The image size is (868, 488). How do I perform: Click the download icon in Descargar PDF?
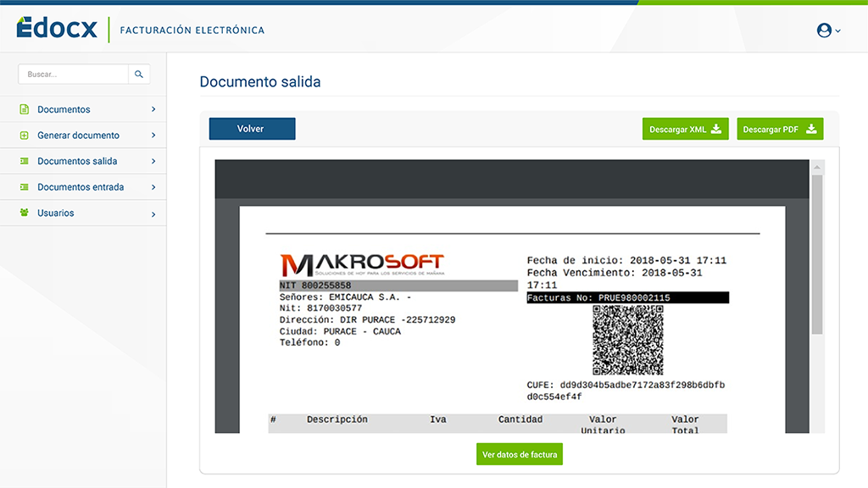coord(811,129)
